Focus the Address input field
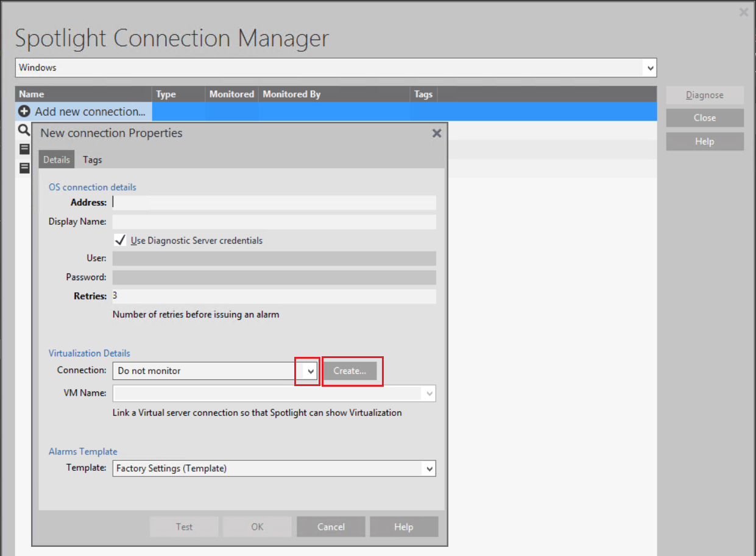The width and height of the screenshot is (756, 556). (x=274, y=203)
